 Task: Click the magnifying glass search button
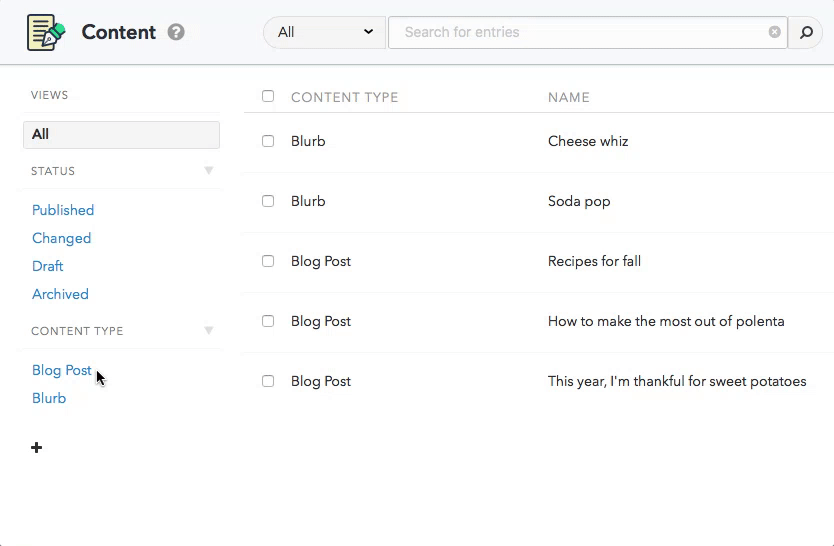pyautogui.click(x=805, y=32)
